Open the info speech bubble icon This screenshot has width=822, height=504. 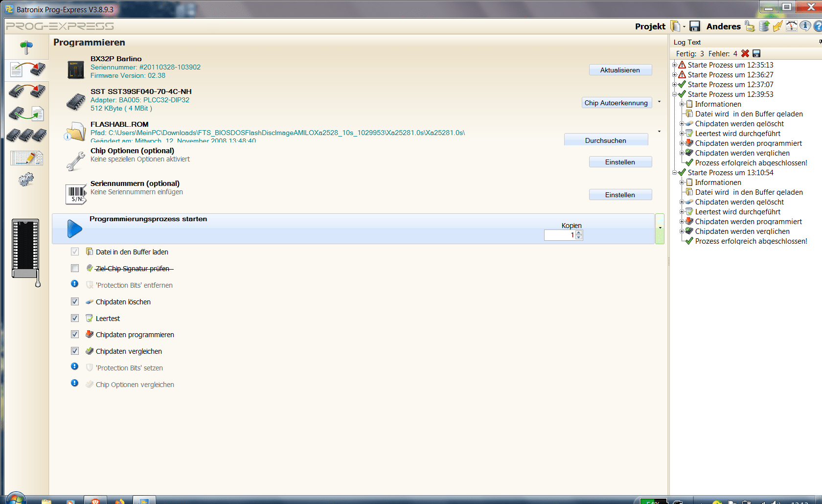(805, 26)
